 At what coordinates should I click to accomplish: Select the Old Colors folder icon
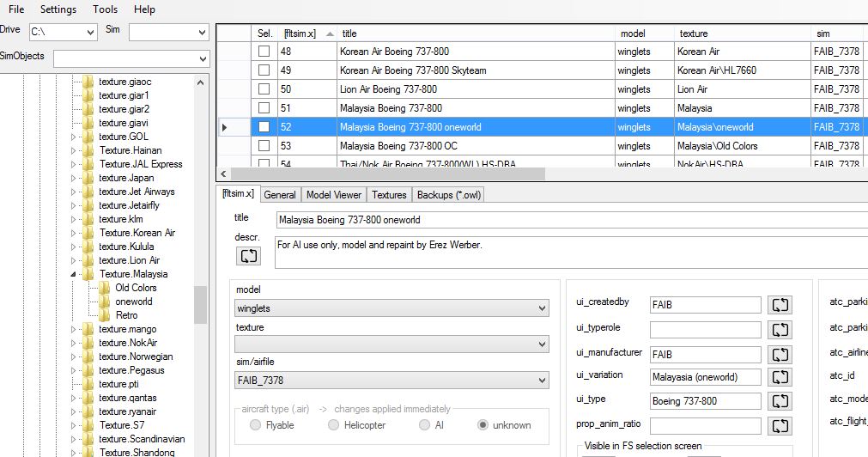[105, 288]
